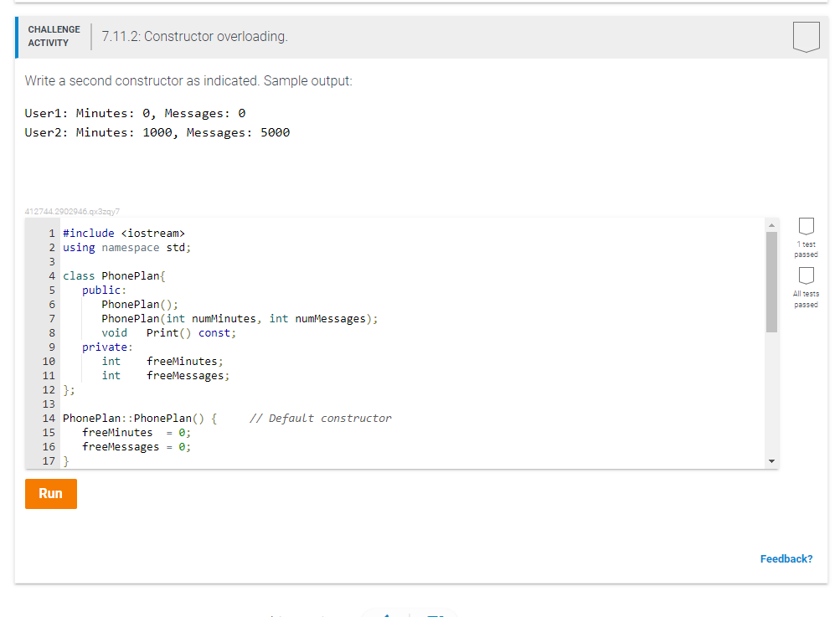Image resolution: width=840 pixels, height=617 pixels.
Task: Click the code editor vertical scrollbar thumb
Action: point(771,282)
